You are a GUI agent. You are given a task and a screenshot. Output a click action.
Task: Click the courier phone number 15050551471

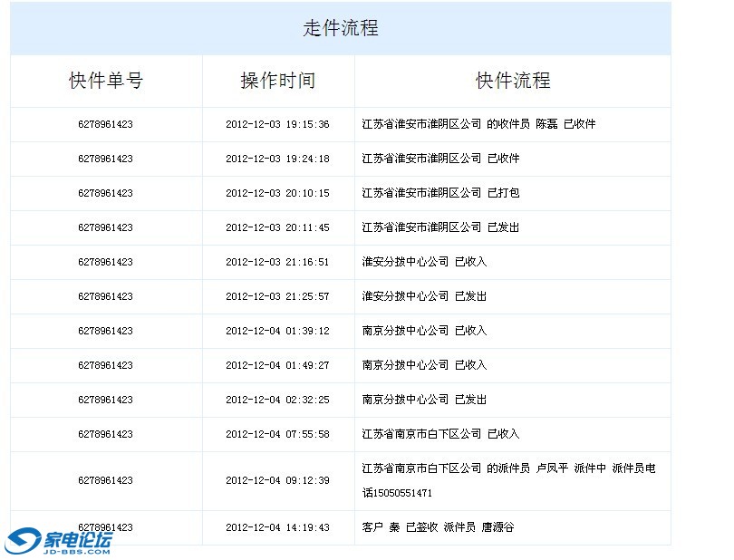click(404, 494)
